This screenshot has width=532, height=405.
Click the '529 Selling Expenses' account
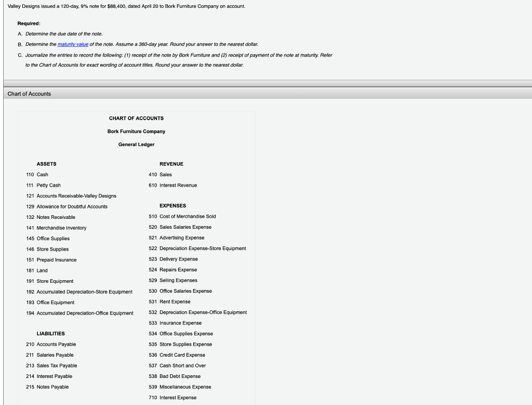[x=172, y=280]
